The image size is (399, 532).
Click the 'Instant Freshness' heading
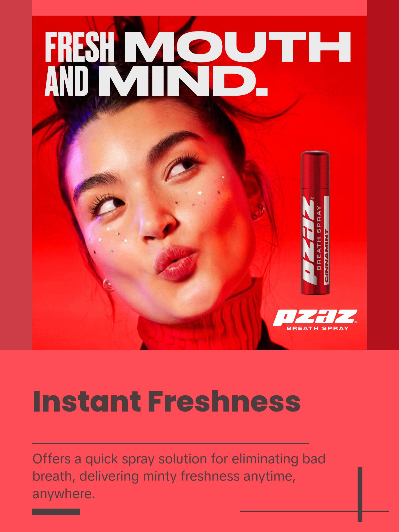[166, 401]
